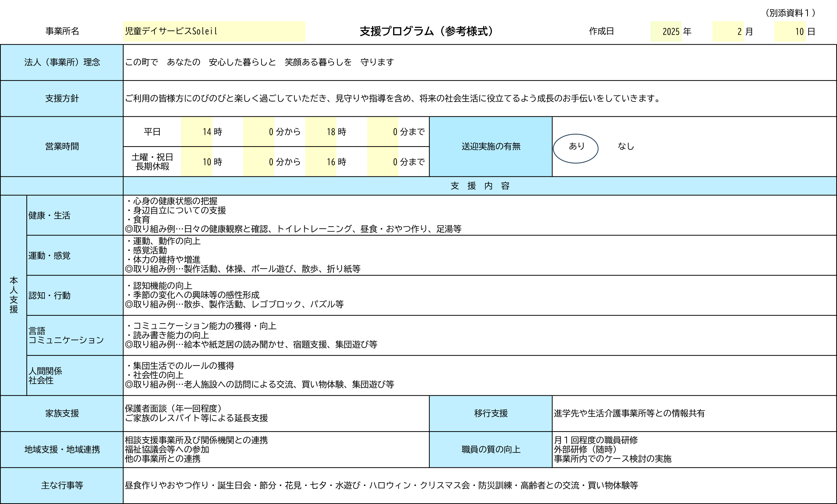Click the 作成日 label
This screenshot has height=504, width=837.
(601, 31)
